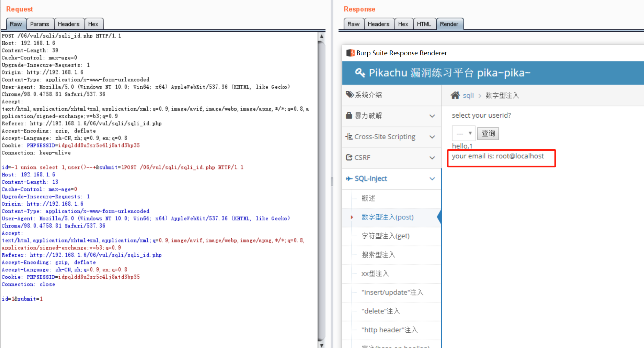Image resolution: width=644 pixels, height=348 pixels.
Task: Open the userid select dropdown
Action: click(x=463, y=133)
